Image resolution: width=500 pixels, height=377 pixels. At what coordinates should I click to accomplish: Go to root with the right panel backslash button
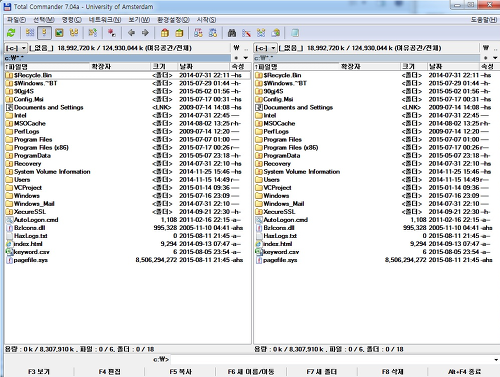(486, 48)
